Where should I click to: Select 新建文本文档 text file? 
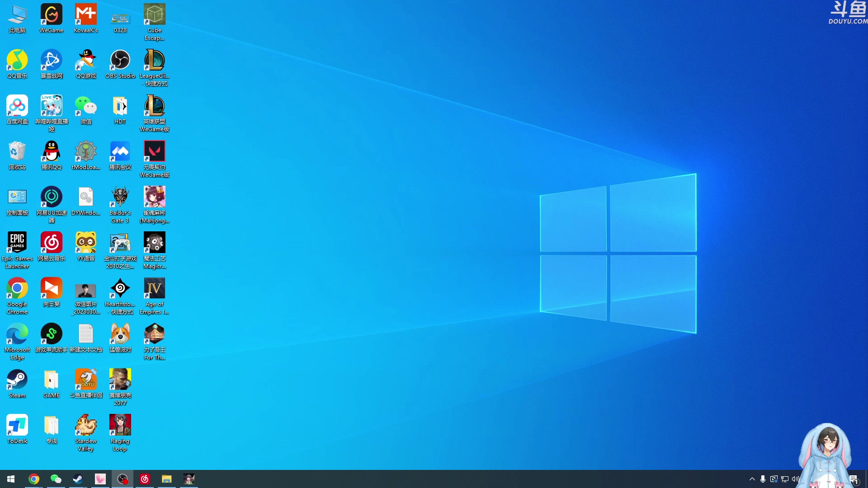pyautogui.click(x=86, y=338)
